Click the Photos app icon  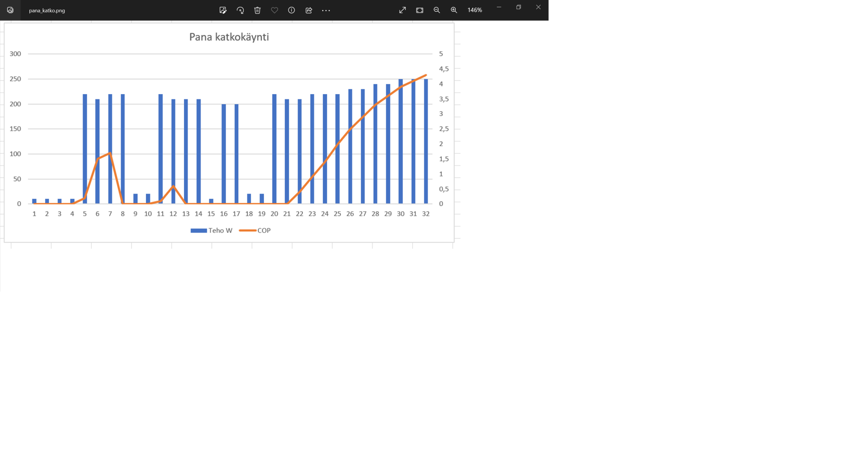pos(10,10)
